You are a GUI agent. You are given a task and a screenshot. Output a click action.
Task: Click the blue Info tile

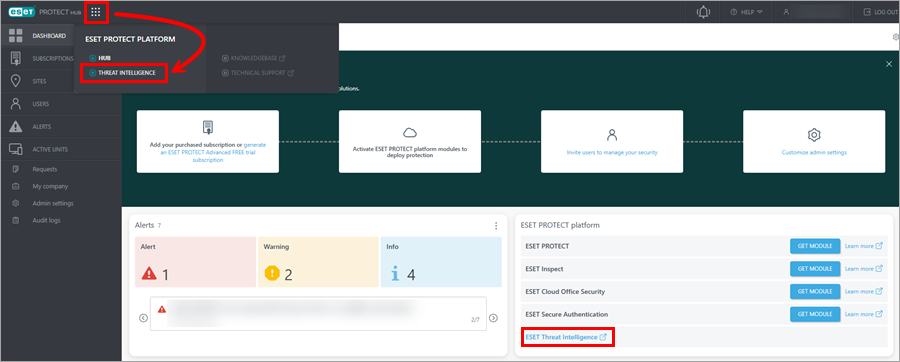point(441,262)
